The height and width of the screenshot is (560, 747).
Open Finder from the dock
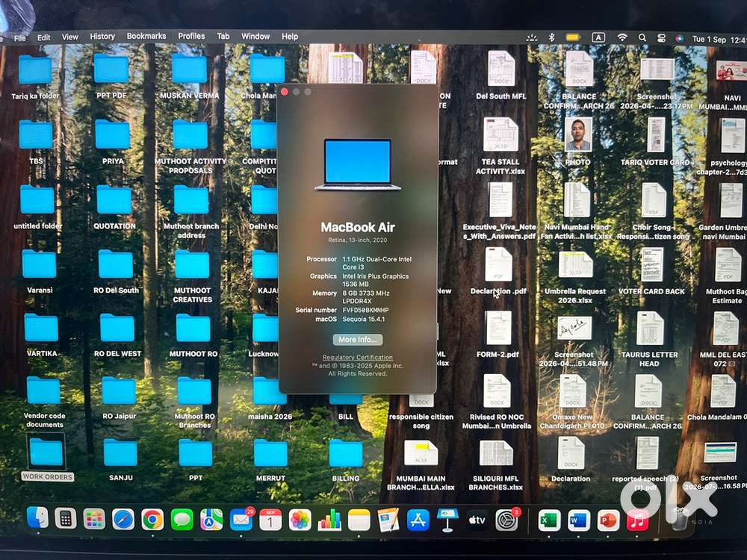37,519
